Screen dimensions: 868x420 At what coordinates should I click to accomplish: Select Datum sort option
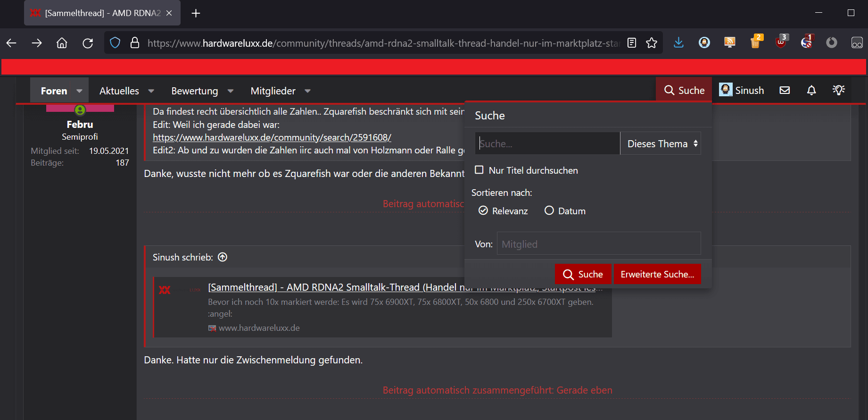(549, 210)
